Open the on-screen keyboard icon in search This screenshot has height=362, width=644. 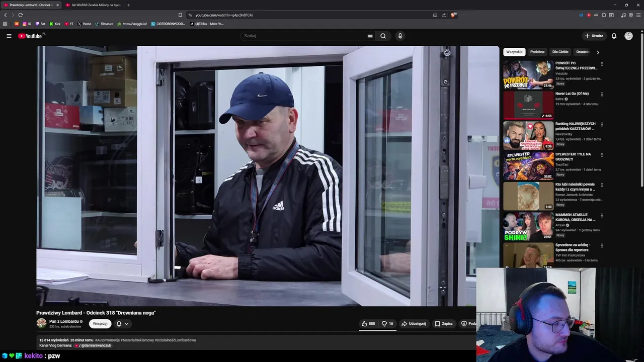point(370,36)
